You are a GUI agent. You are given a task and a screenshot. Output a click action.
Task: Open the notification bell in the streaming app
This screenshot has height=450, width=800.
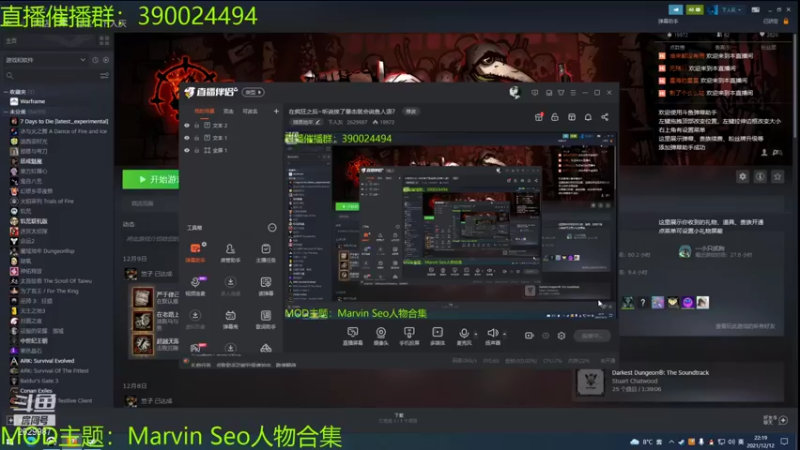pyautogui.click(x=588, y=117)
